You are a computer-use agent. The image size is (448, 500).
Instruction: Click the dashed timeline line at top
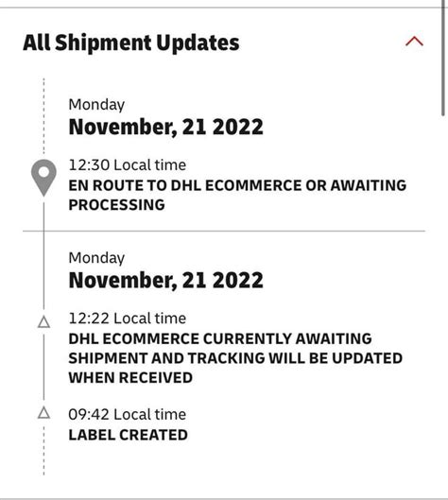(43, 116)
